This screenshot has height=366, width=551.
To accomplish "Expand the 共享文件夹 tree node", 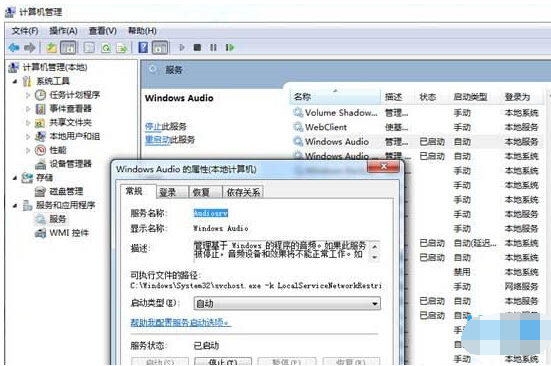I will [28, 123].
